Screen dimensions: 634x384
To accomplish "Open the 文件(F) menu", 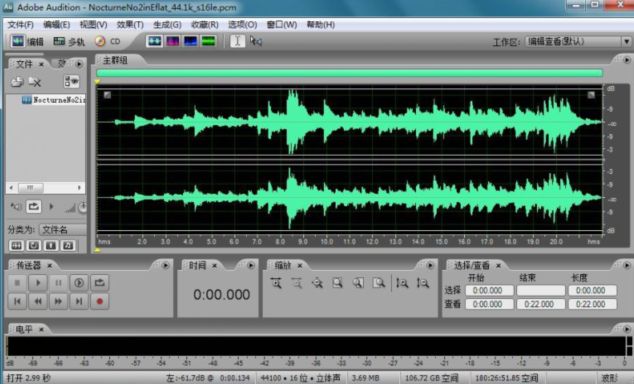I will 21,25.
